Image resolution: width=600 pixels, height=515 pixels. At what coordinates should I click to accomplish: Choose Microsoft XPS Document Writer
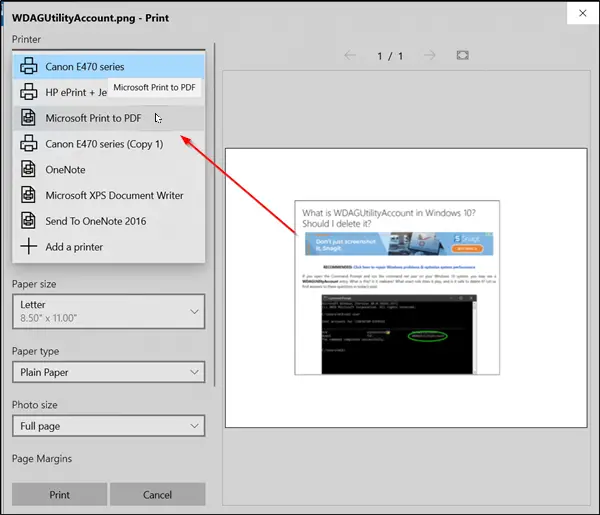click(109, 195)
